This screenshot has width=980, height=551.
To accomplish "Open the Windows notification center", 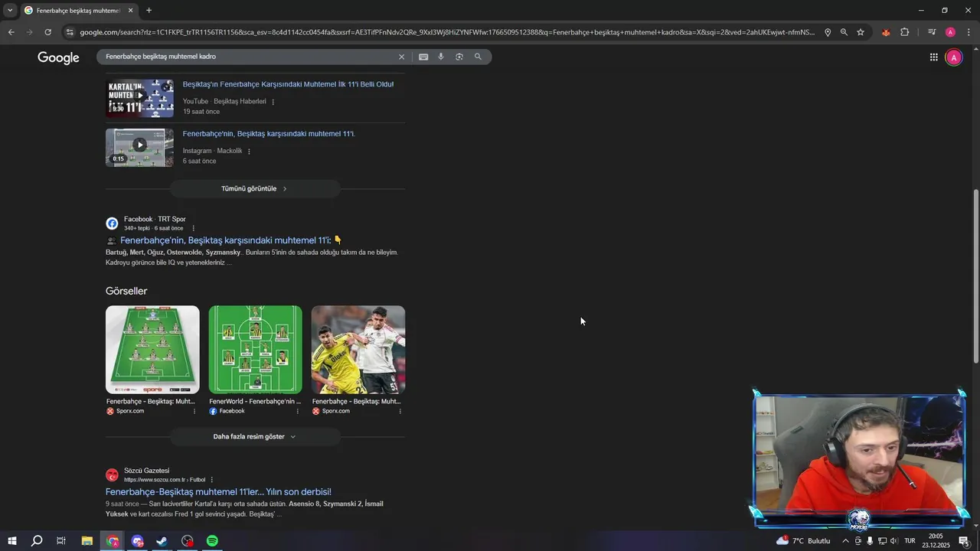I will tap(964, 541).
